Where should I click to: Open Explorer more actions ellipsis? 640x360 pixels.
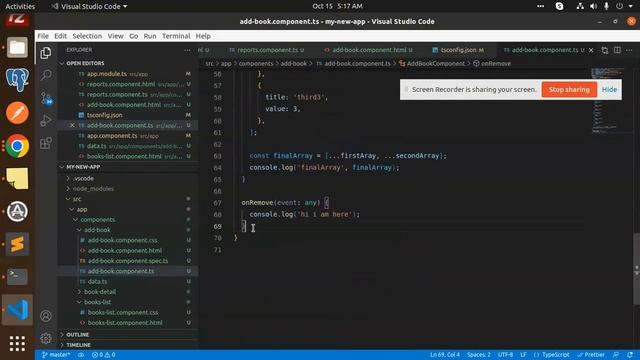coord(187,50)
